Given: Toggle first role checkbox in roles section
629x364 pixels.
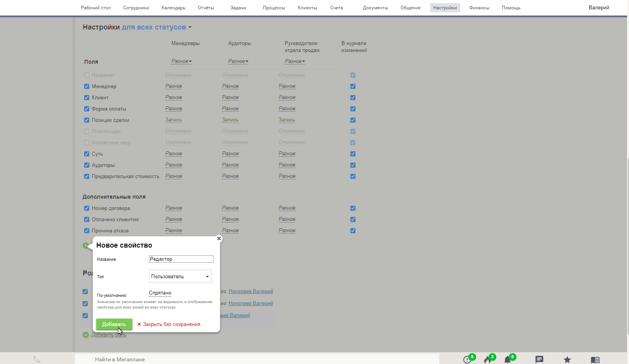Looking at the screenshot, I should click(85, 291).
